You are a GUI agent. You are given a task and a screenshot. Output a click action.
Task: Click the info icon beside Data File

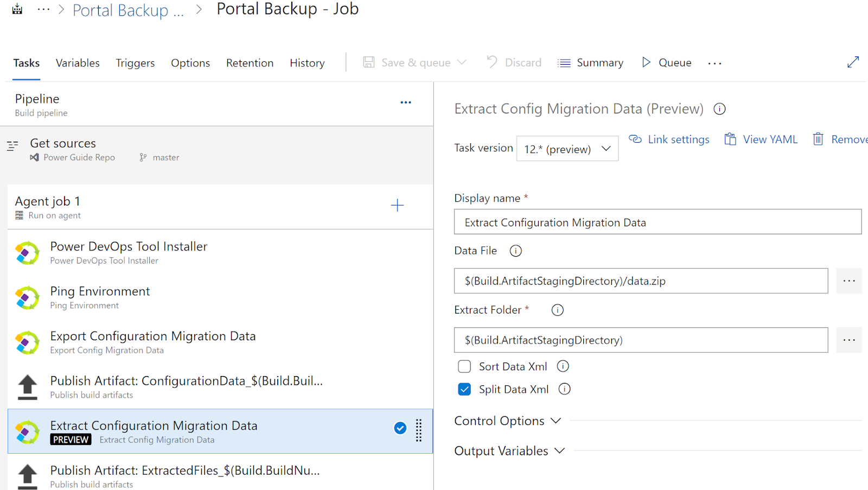(x=515, y=251)
